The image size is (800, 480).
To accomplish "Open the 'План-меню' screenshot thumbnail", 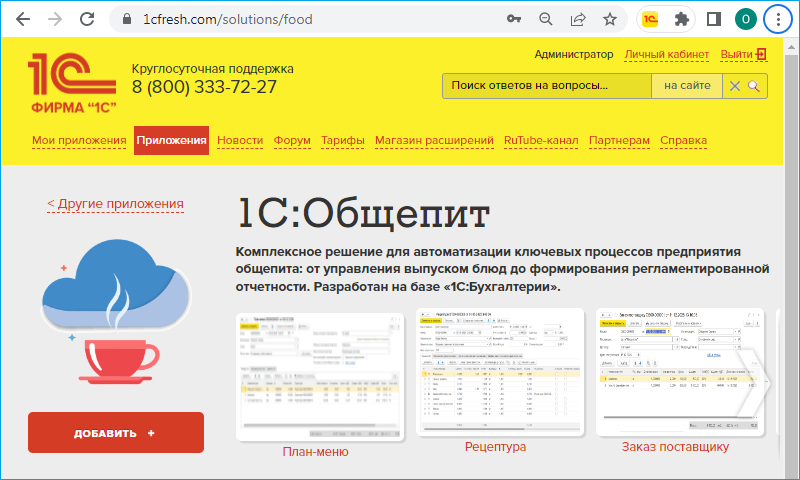I will 320,377.
